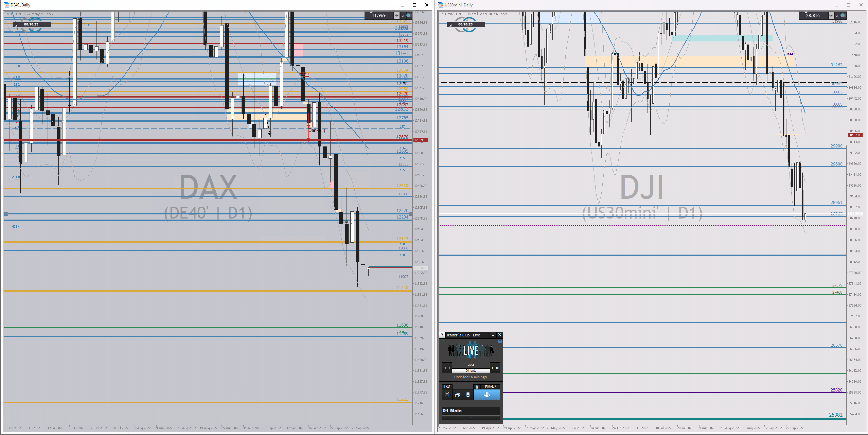Maximize the US30mini,Daily chart window
Viewport: 868px width, 435px height.
pos(848,5)
